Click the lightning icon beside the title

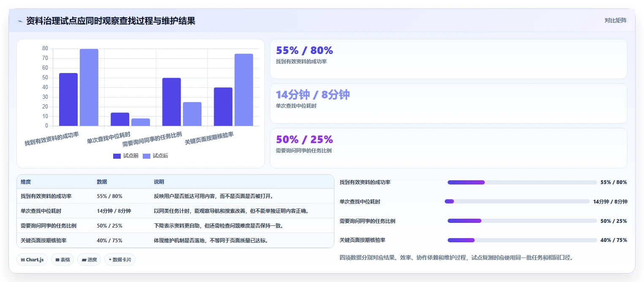point(20,21)
